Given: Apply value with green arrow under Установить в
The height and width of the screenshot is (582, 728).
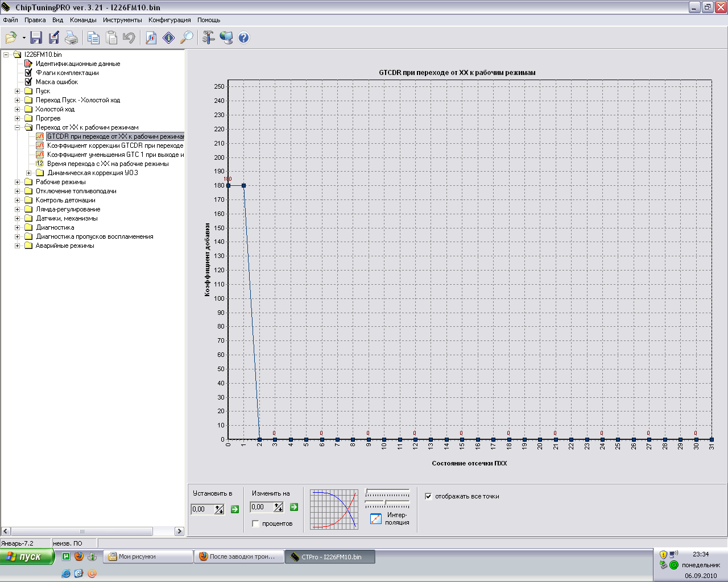Looking at the screenshot, I should pos(235,509).
